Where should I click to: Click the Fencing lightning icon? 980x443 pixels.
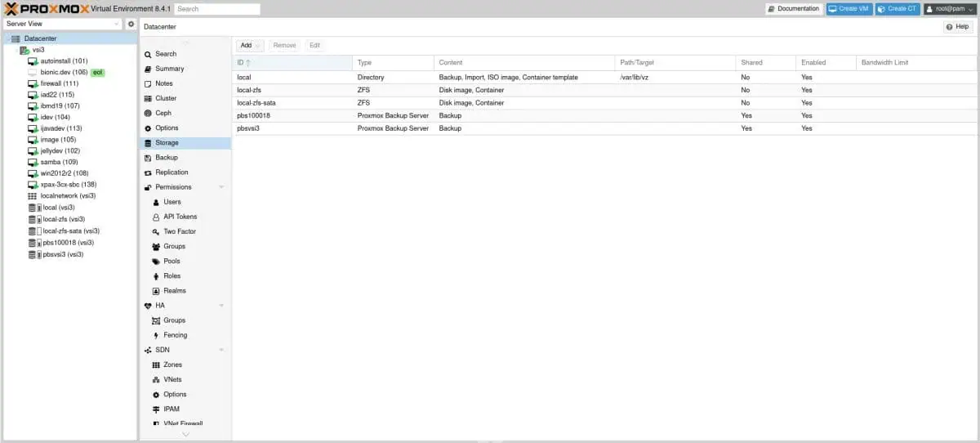tap(156, 335)
